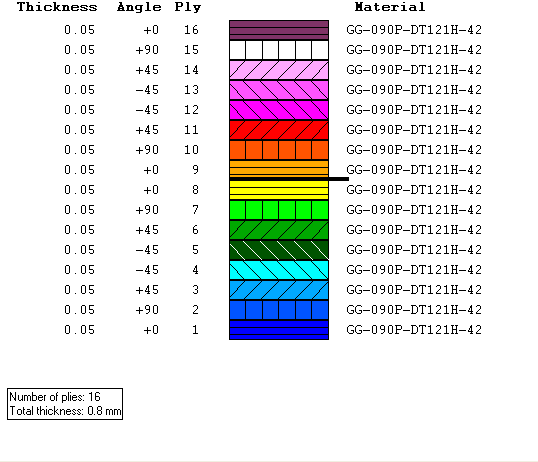This screenshot has width=538, height=462.
Task: Click the white ply 15 layer block
Action: tap(279, 50)
